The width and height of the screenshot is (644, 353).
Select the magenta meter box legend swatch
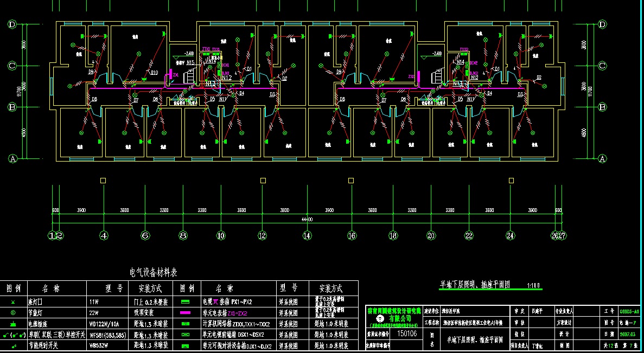pos(185,313)
